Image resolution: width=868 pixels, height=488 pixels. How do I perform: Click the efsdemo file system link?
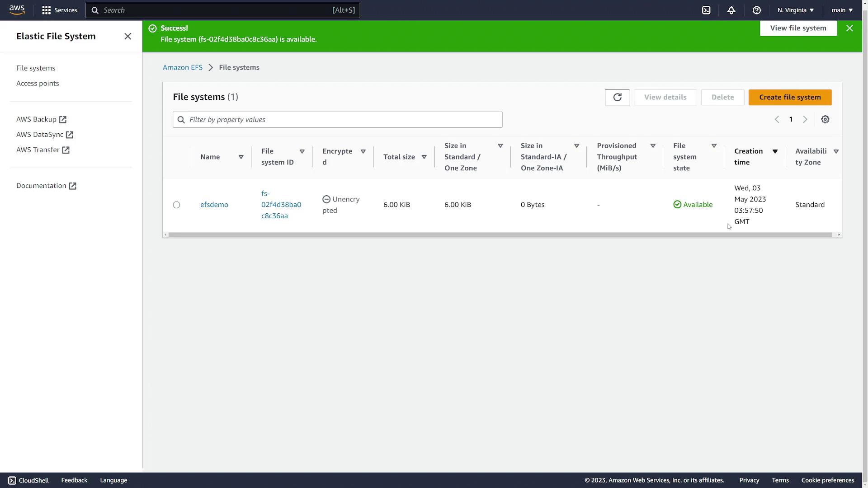tap(213, 204)
